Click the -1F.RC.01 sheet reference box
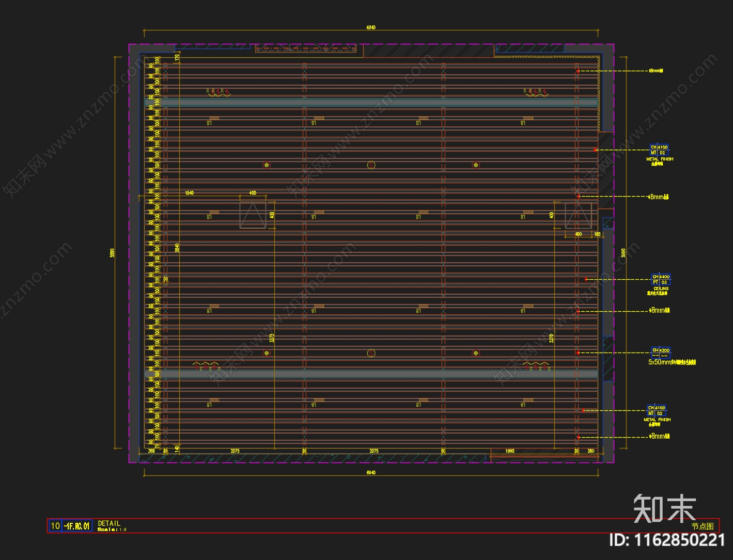733x560 pixels. point(77,526)
